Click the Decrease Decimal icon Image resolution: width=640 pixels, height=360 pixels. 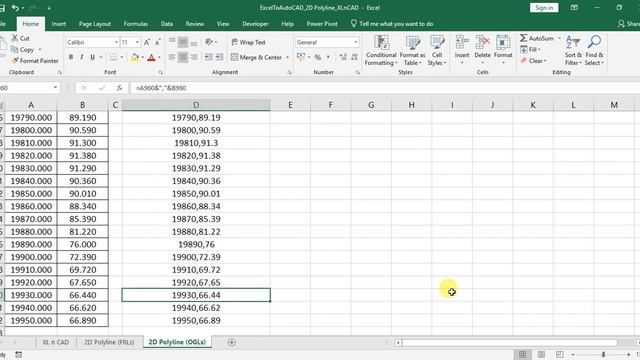click(354, 57)
